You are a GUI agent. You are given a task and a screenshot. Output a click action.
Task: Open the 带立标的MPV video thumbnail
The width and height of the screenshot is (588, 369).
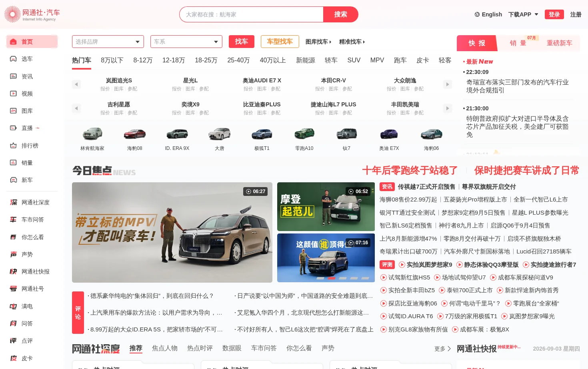(172, 232)
